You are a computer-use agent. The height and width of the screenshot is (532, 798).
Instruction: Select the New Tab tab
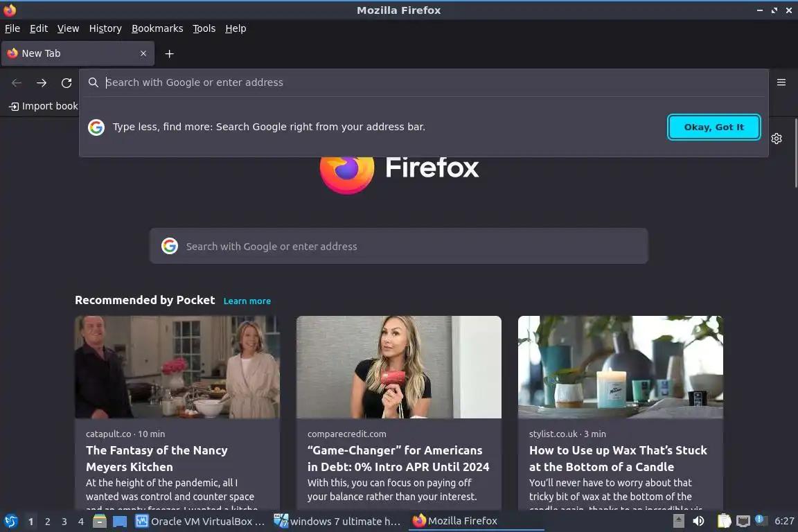click(78, 53)
